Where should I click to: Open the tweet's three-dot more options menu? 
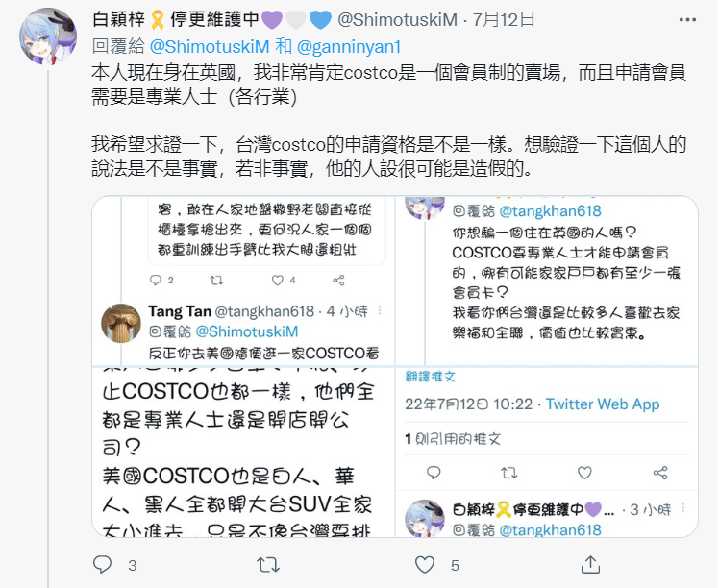(x=687, y=20)
